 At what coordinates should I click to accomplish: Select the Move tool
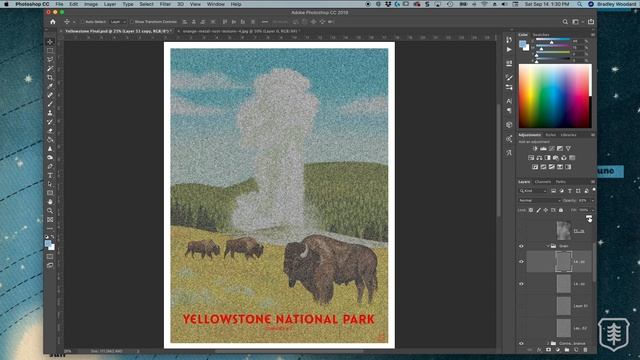click(x=50, y=42)
